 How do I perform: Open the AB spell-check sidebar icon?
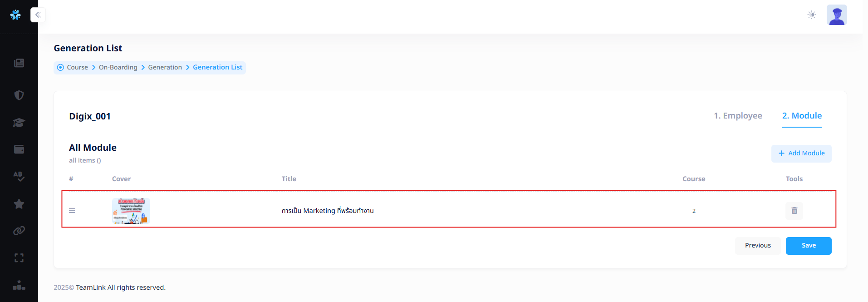point(19,176)
